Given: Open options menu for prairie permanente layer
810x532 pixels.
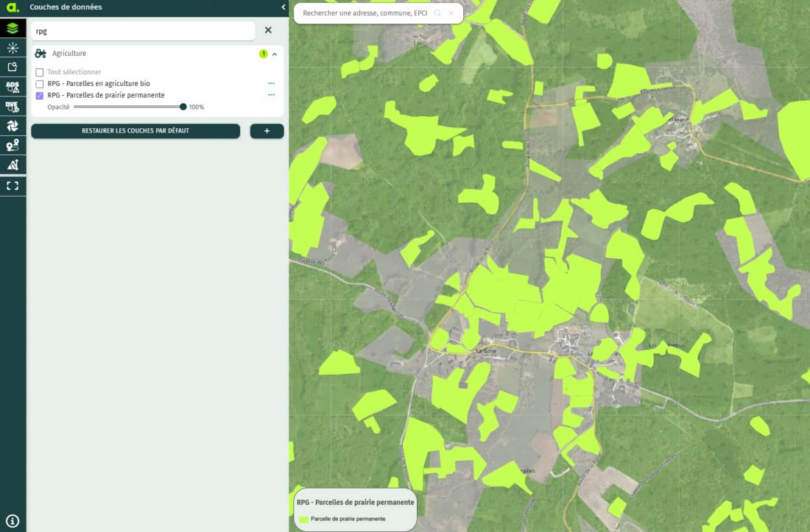Looking at the screenshot, I should click(271, 95).
